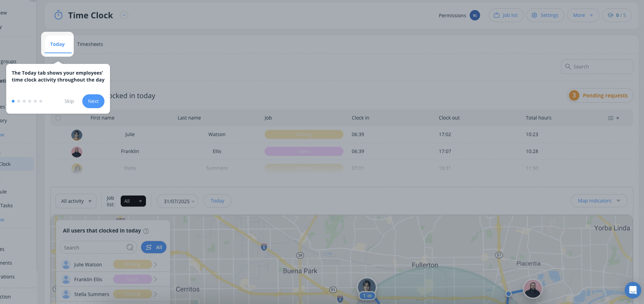The height and width of the screenshot is (304, 644).
Task: Open the chat support bubble
Action: 633,290
